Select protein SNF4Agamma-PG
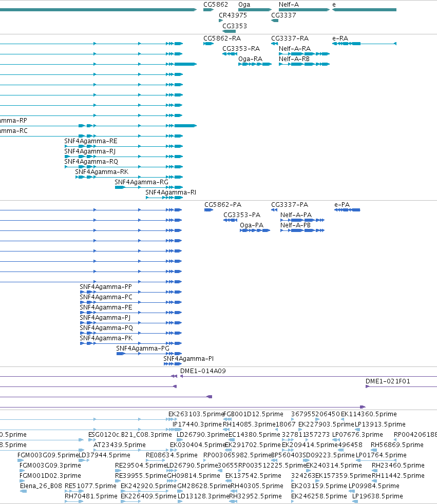 pos(142,348)
